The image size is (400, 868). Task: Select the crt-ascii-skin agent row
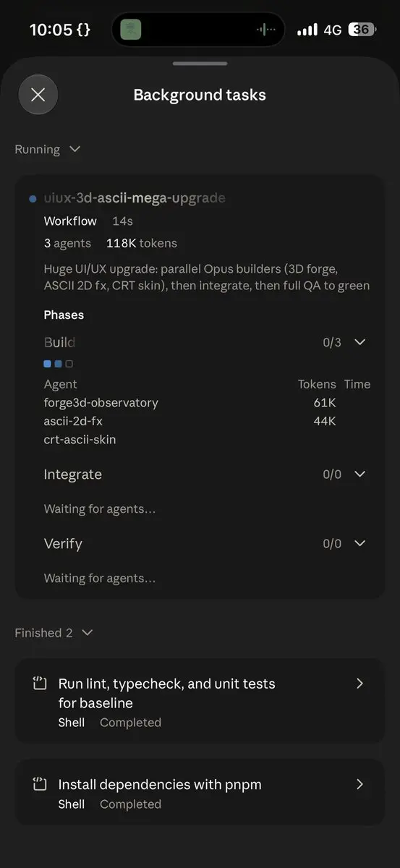click(x=207, y=440)
